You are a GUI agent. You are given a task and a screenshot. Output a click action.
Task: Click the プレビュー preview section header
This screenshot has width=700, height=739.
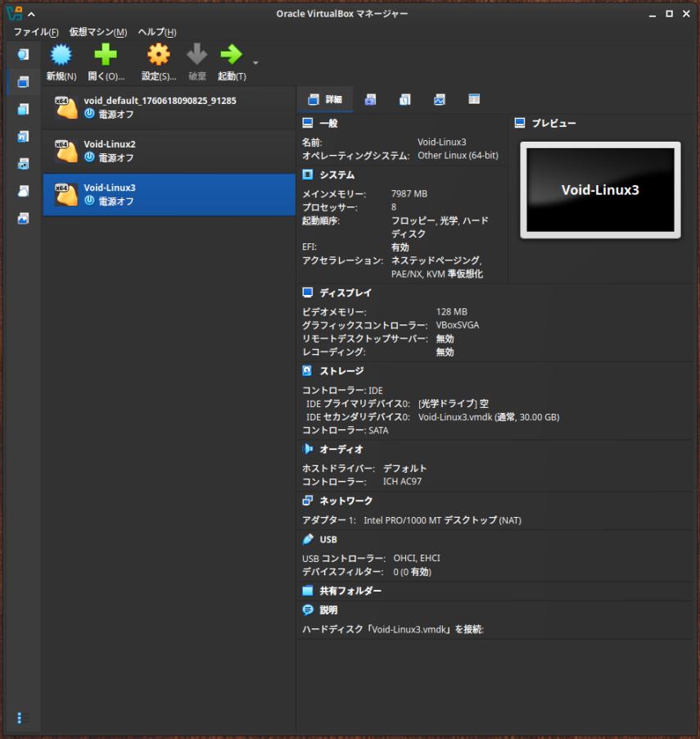point(553,124)
